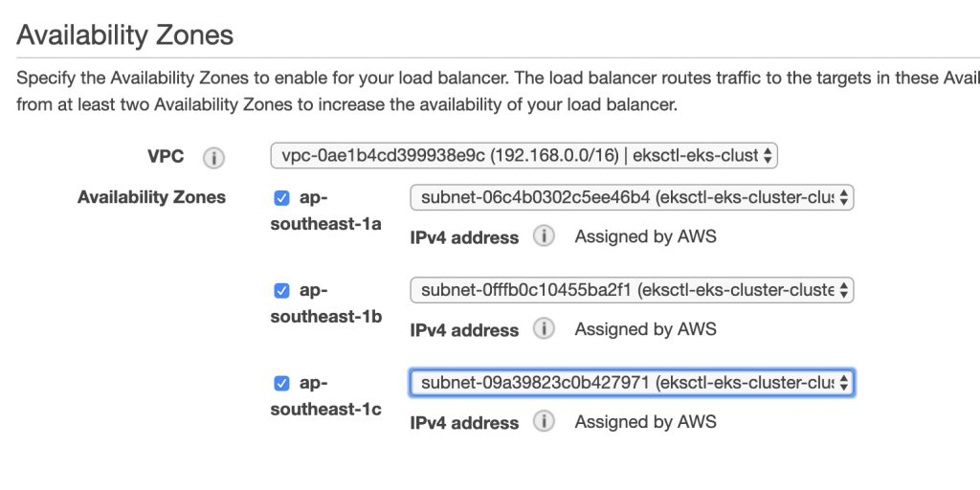Click the bold Availability Zones field label
The image size is (980, 490).
pyautogui.click(x=152, y=197)
